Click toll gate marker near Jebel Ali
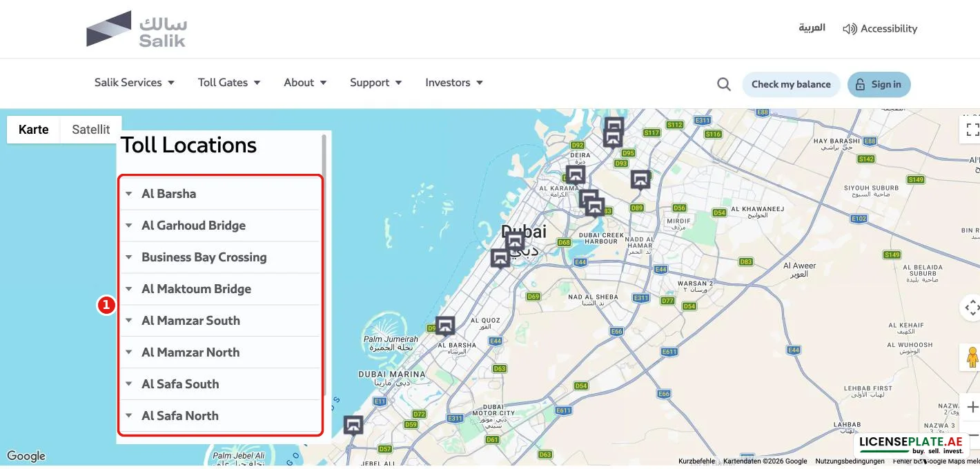 point(353,424)
